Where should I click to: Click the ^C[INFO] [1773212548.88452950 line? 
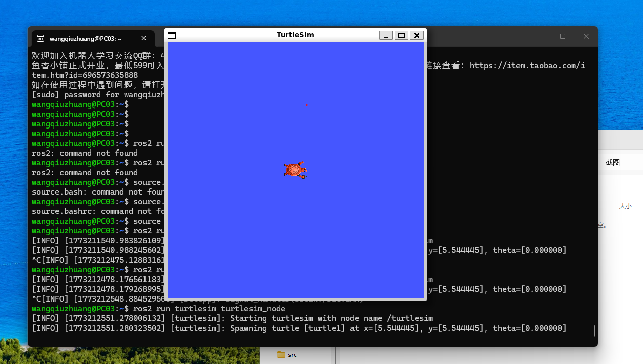tap(98, 299)
